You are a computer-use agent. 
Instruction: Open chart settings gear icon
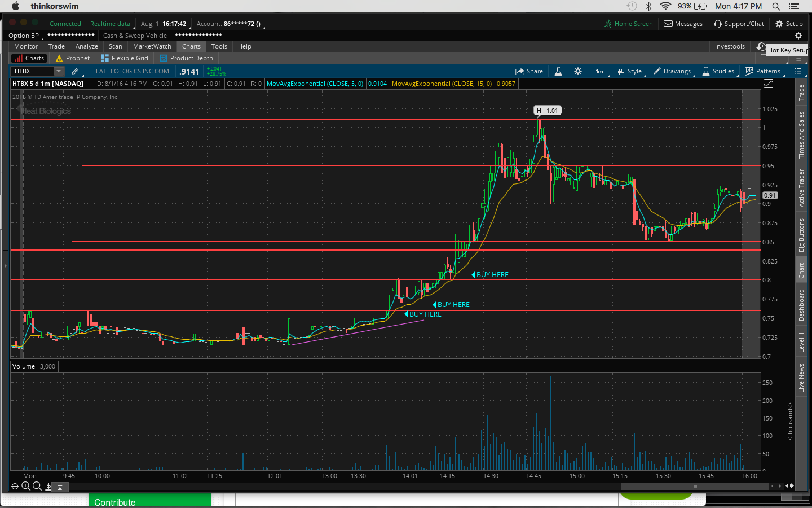578,71
